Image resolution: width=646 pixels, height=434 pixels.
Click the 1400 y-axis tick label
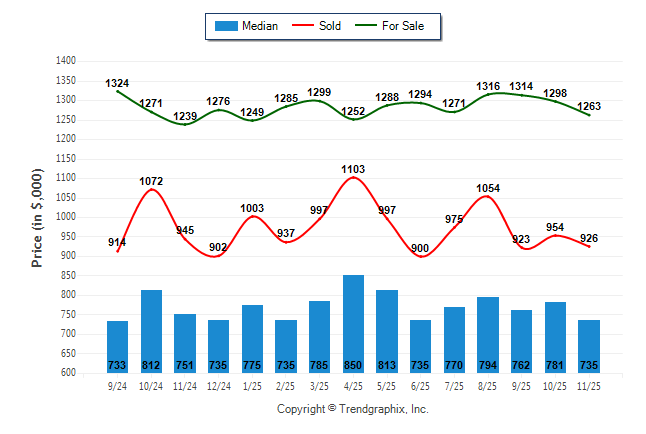coord(66,61)
